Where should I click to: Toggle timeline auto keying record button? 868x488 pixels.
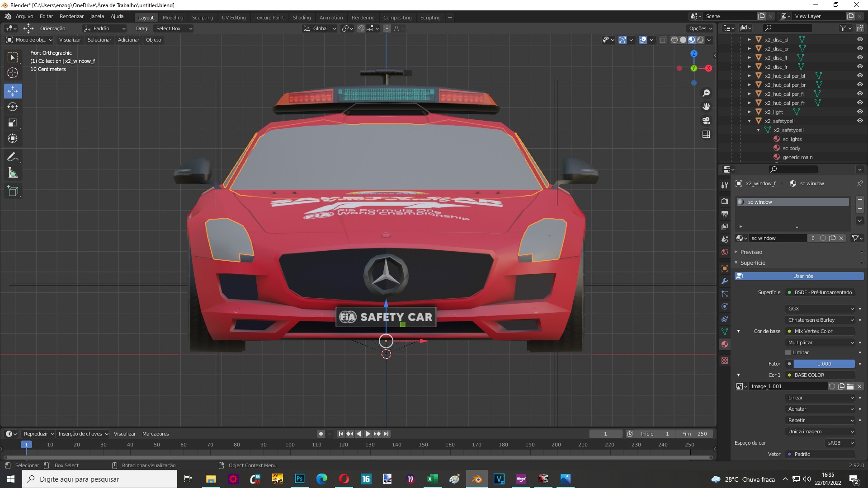(321, 434)
